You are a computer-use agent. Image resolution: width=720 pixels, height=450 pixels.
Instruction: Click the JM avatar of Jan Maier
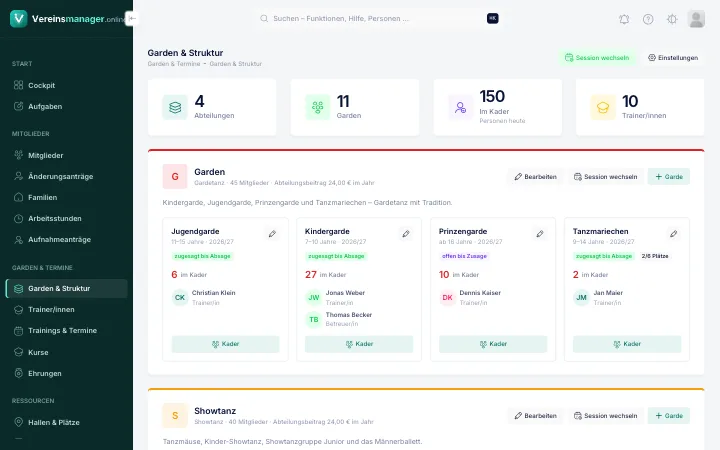[581, 298]
